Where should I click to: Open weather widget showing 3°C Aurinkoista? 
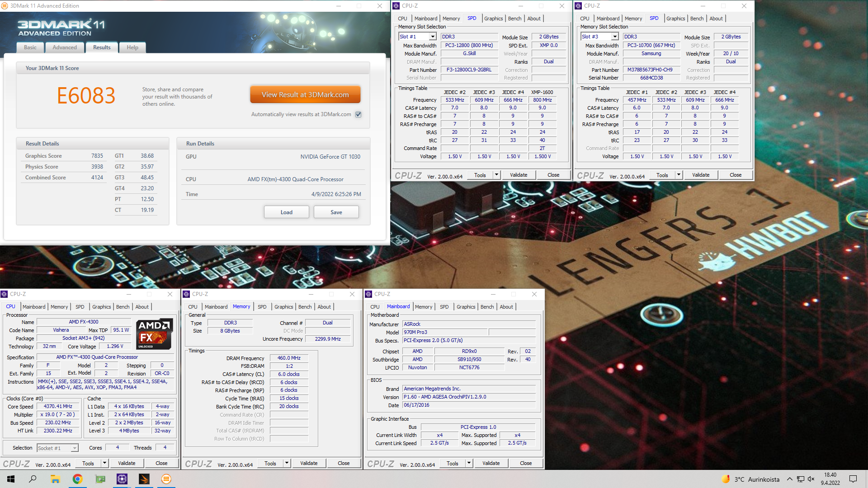pyautogui.click(x=750, y=479)
